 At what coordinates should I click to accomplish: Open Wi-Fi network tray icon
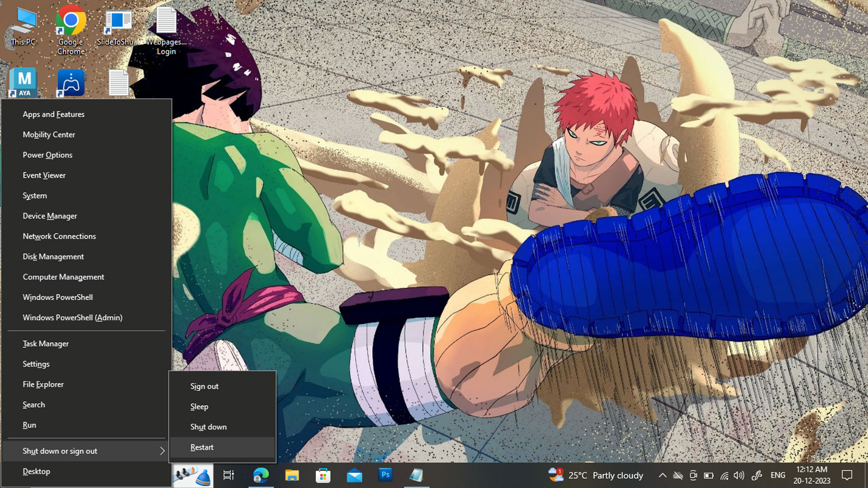(x=724, y=475)
